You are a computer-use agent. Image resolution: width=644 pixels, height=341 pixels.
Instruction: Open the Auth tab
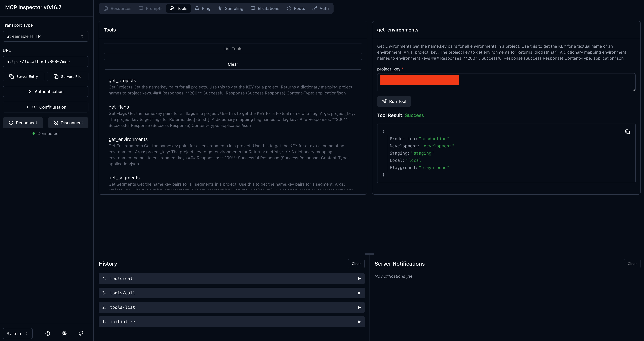321,8
